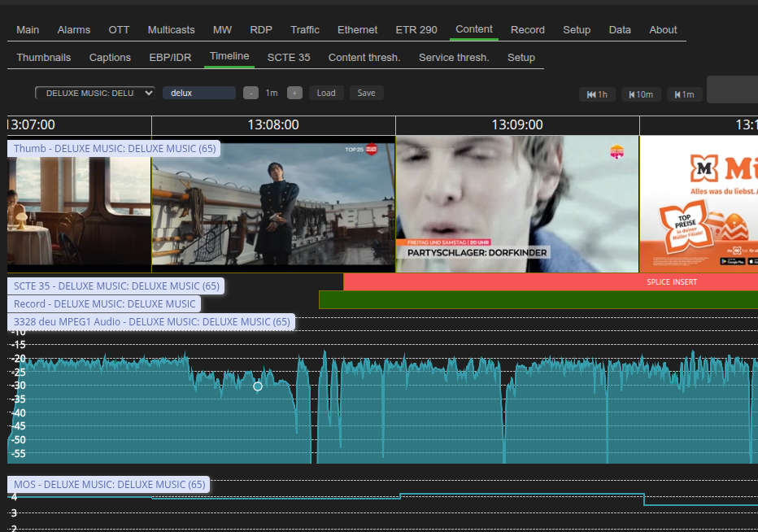Click the zoom-in plus button
This screenshot has height=532, width=758.
294,93
